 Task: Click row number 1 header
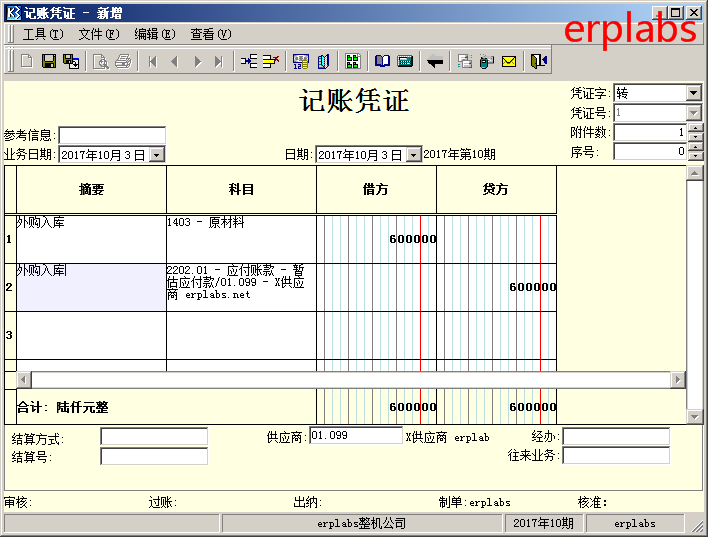10,239
